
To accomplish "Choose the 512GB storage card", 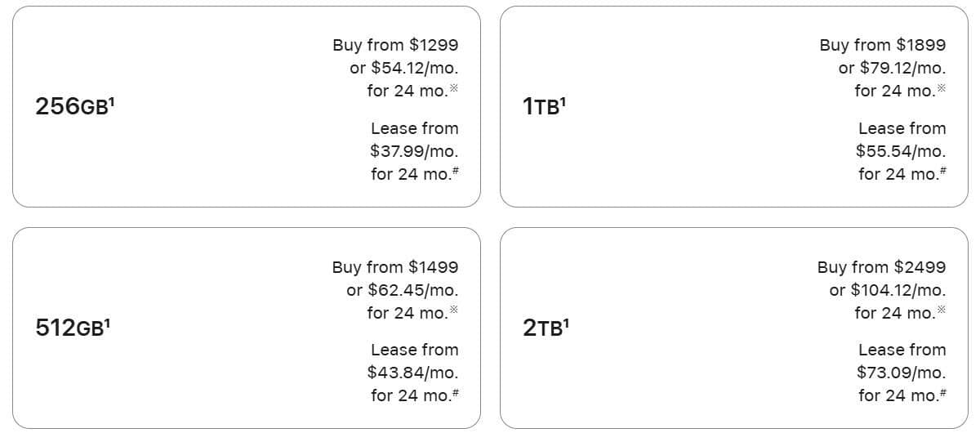I will click(x=247, y=328).
